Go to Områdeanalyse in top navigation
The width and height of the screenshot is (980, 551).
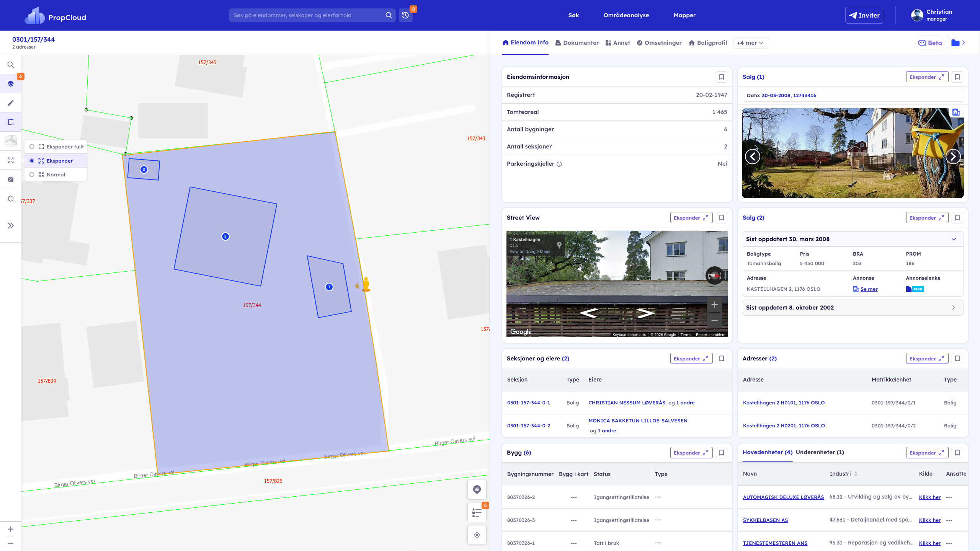(x=626, y=15)
